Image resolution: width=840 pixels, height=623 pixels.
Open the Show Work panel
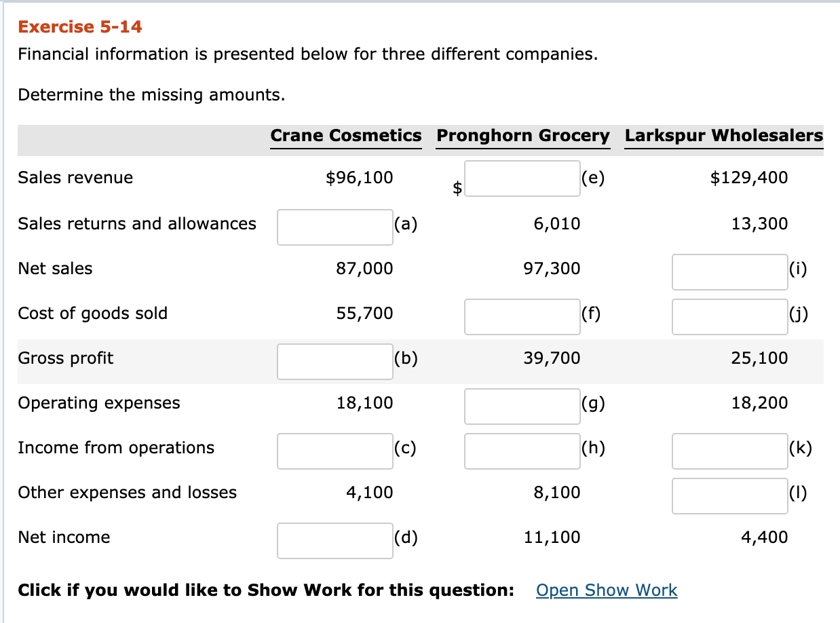[606, 590]
